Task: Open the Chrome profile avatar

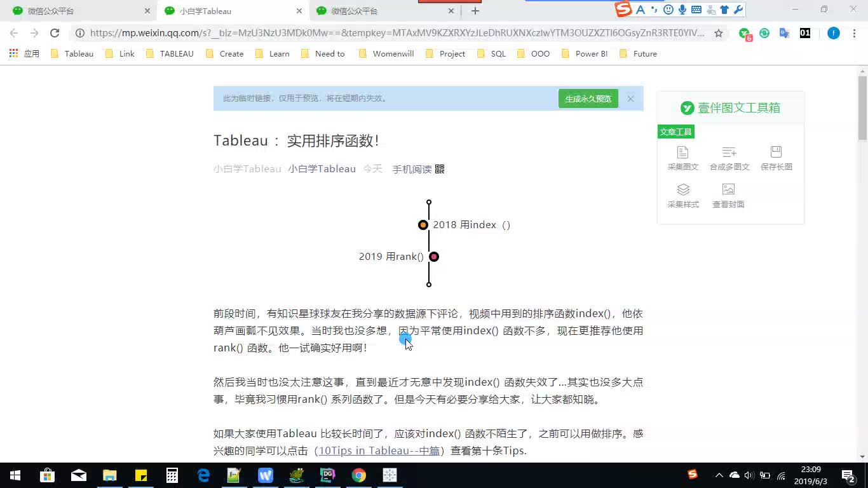Action: pos(834,33)
